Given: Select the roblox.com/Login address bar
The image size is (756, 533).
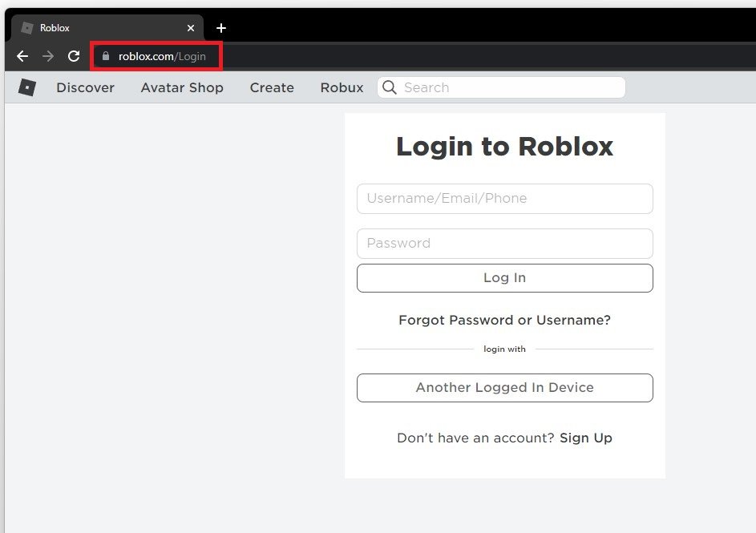Looking at the screenshot, I should pos(162,56).
